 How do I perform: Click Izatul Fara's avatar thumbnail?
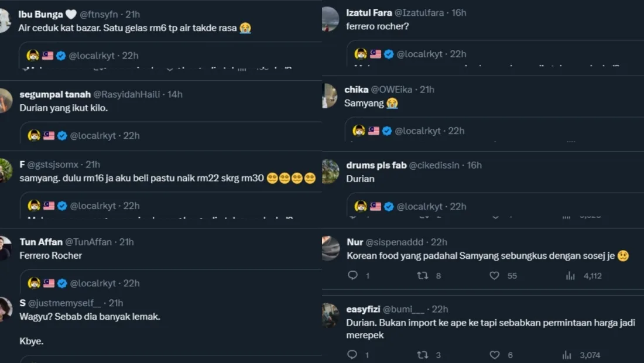tap(330, 19)
